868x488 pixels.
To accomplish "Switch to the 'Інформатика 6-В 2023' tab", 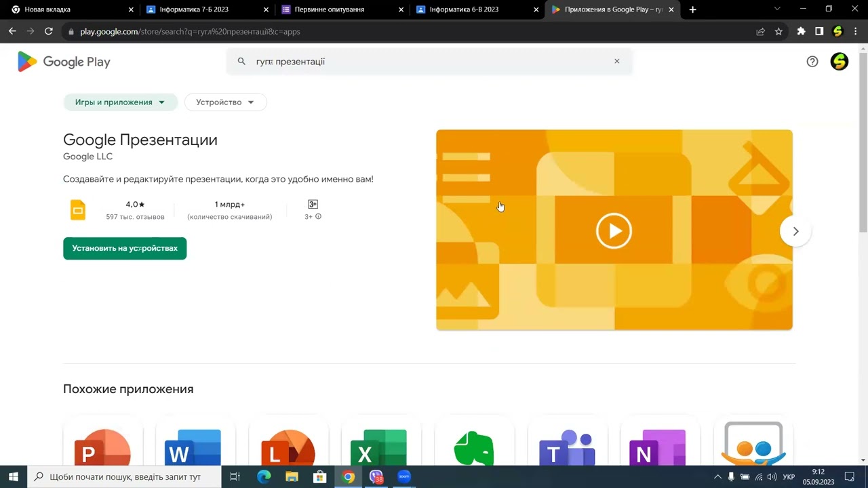I will [x=477, y=9].
